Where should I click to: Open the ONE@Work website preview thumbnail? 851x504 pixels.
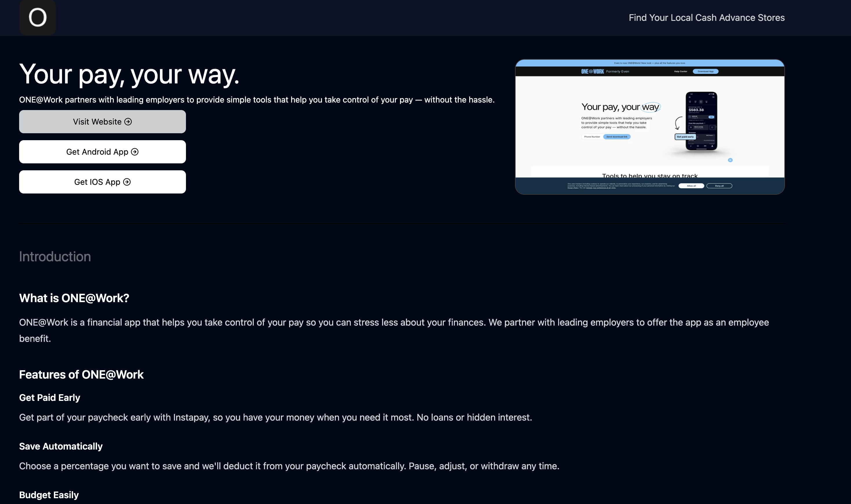pyautogui.click(x=650, y=127)
